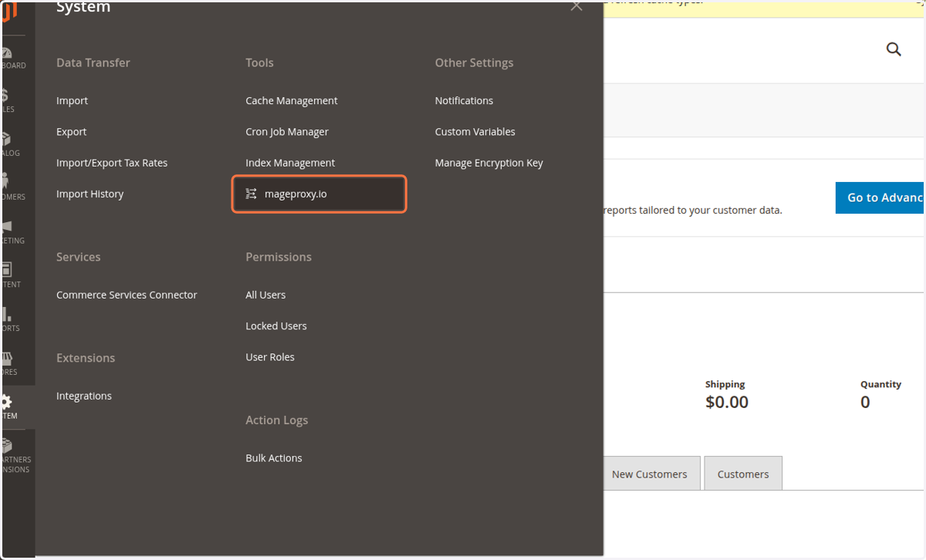
Task: Open the Catalog box sidebar icon
Action: [x=6, y=139]
